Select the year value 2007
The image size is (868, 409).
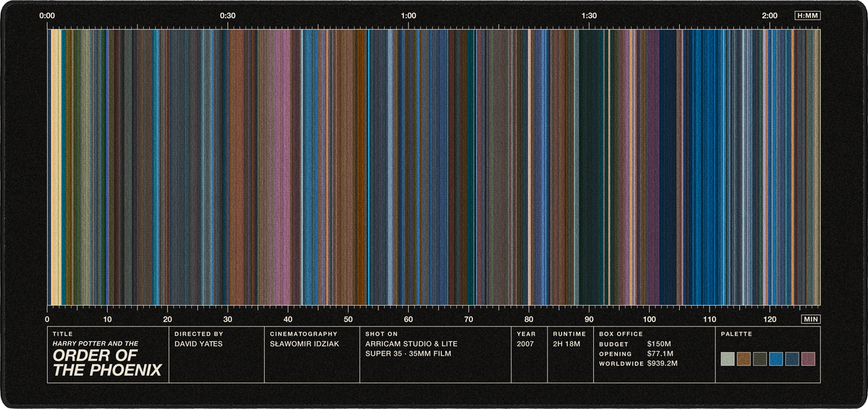[525, 344]
